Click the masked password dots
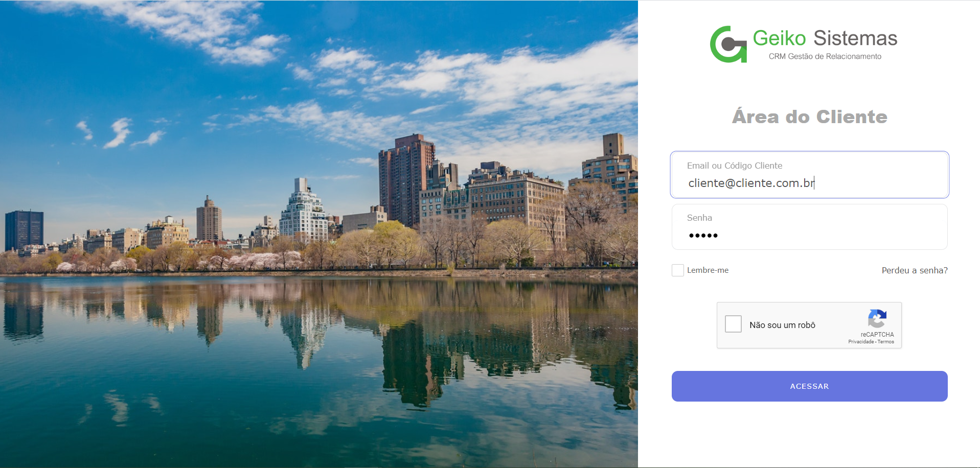 coord(703,236)
